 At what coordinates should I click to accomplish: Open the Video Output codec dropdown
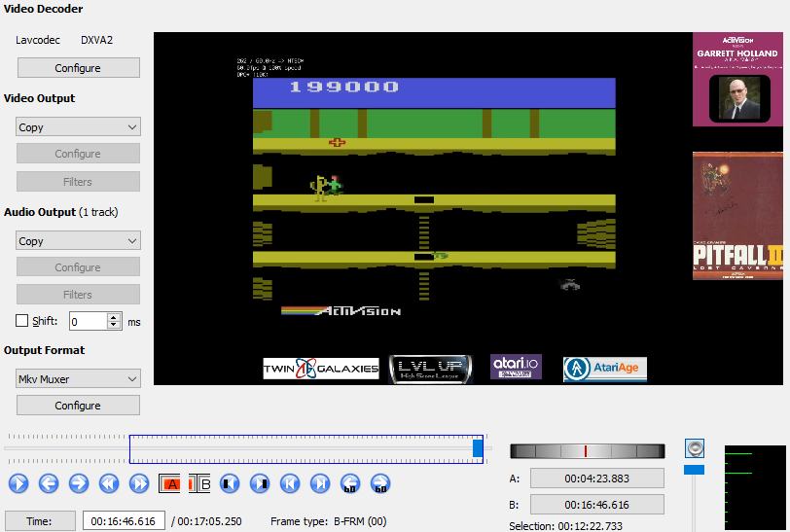coord(78,127)
